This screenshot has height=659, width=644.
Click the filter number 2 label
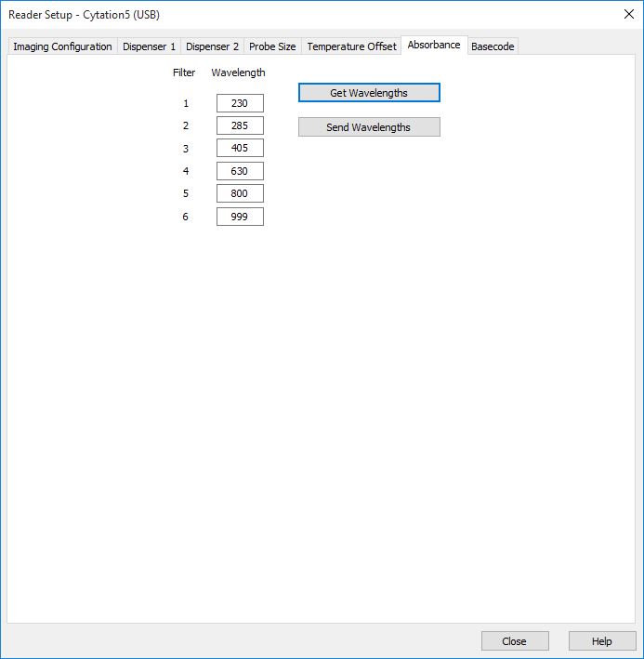pyautogui.click(x=186, y=125)
